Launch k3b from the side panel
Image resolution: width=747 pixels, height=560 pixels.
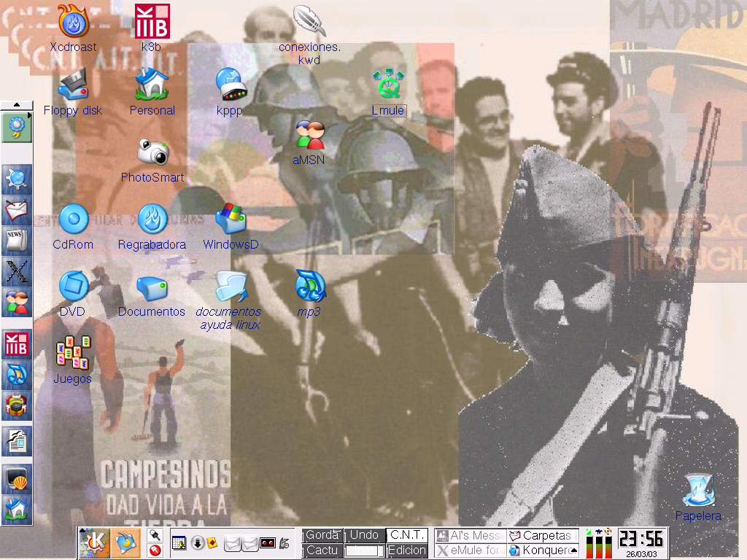click(x=17, y=344)
